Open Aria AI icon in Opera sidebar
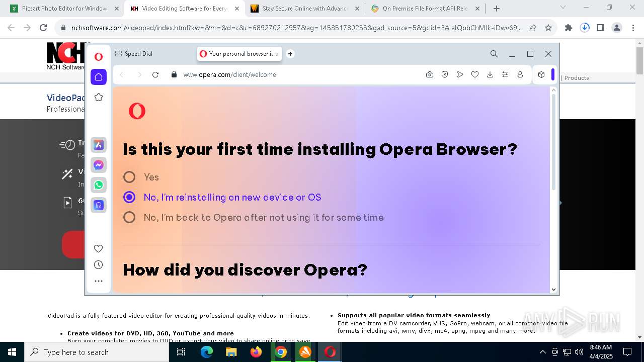644x362 pixels. 99,145
